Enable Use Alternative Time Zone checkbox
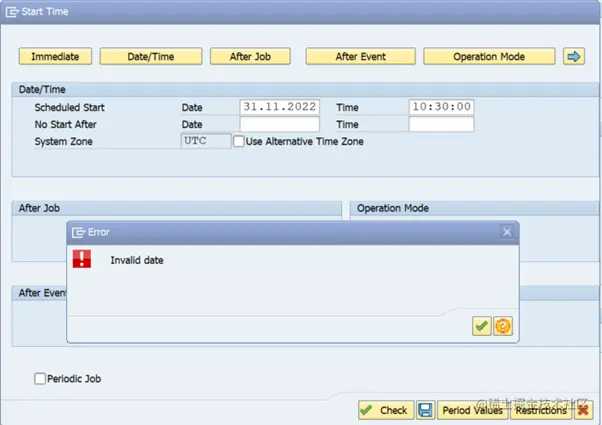Screen dimensions: 602x425 coord(238,141)
